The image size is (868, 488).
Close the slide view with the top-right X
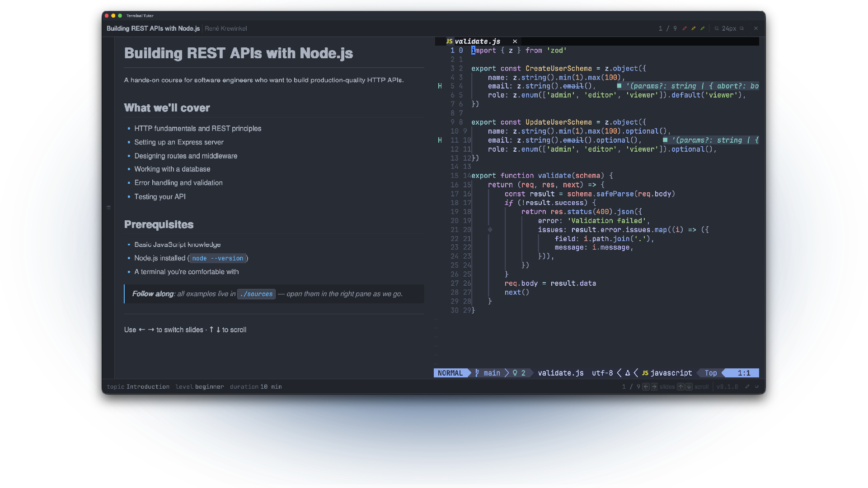tap(756, 28)
